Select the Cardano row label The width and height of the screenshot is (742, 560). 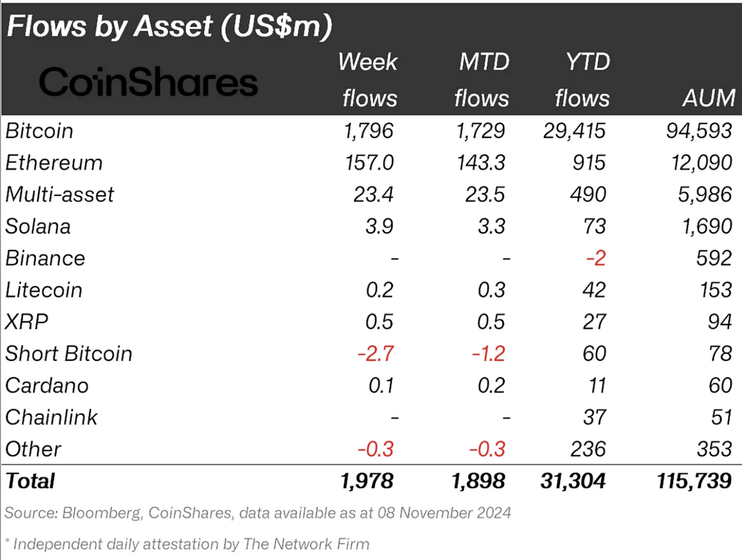click(x=47, y=386)
